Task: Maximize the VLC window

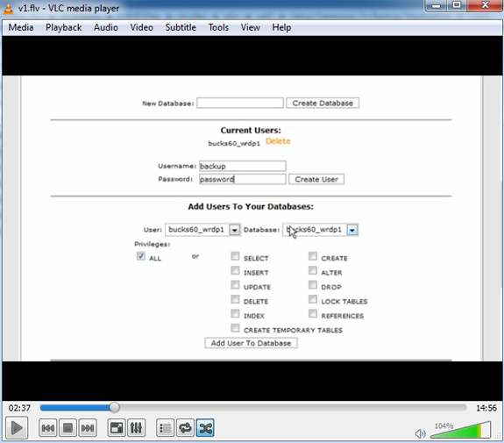Action: pyautogui.click(x=457, y=5)
